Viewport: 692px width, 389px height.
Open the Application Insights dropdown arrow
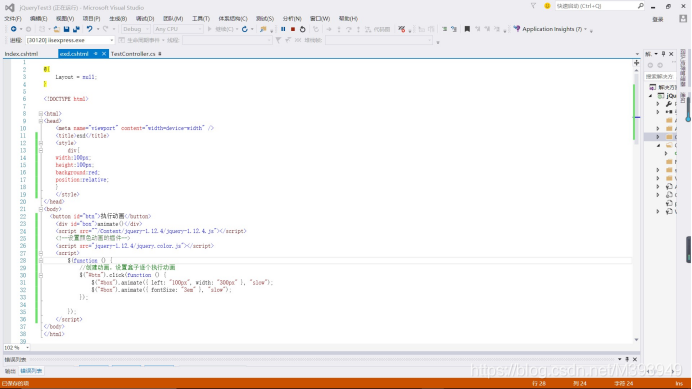(x=586, y=29)
